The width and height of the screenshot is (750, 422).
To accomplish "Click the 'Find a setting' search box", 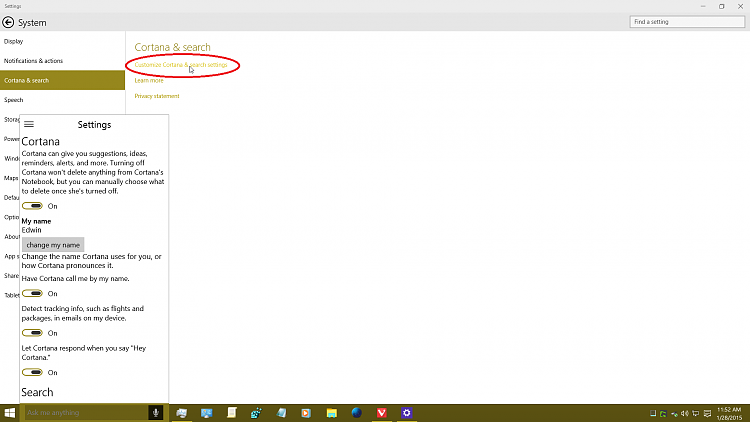I will click(687, 22).
